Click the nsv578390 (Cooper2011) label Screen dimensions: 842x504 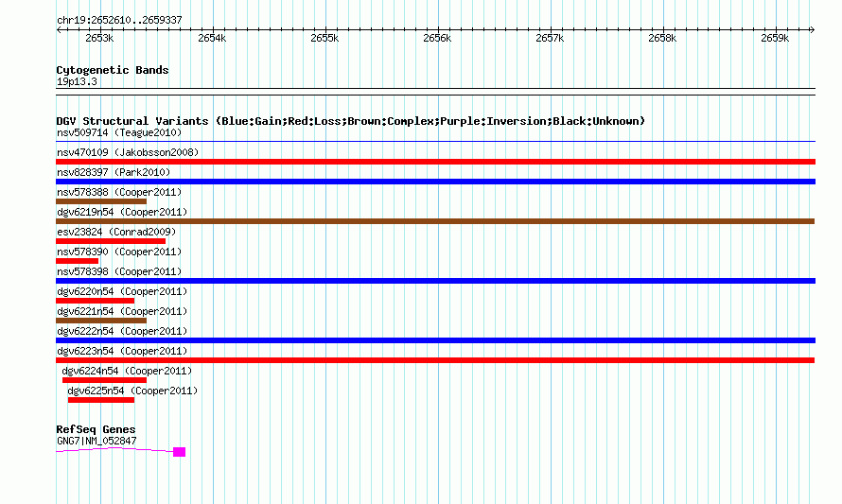click(x=119, y=252)
